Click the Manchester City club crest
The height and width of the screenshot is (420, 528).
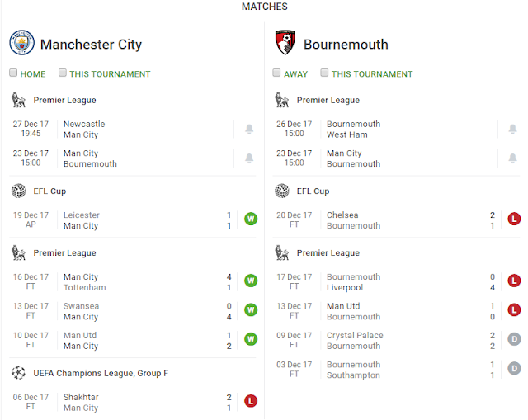[x=21, y=43]
